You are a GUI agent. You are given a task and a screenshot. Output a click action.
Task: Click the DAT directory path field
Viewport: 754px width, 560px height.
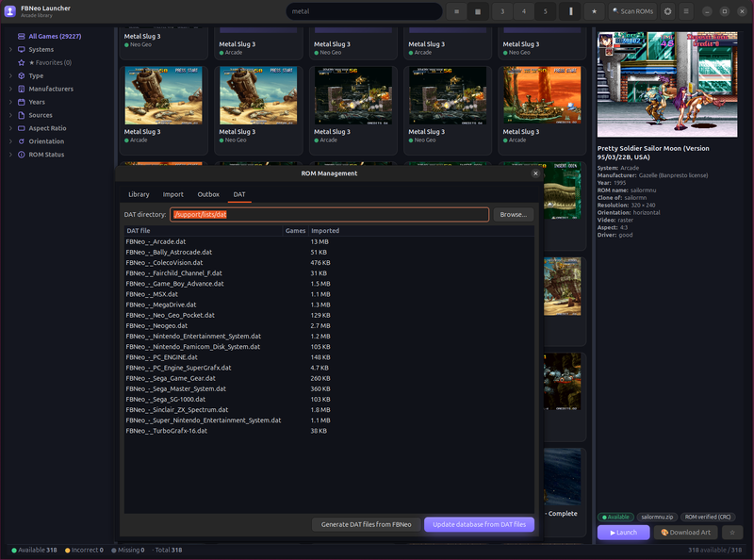329,215
